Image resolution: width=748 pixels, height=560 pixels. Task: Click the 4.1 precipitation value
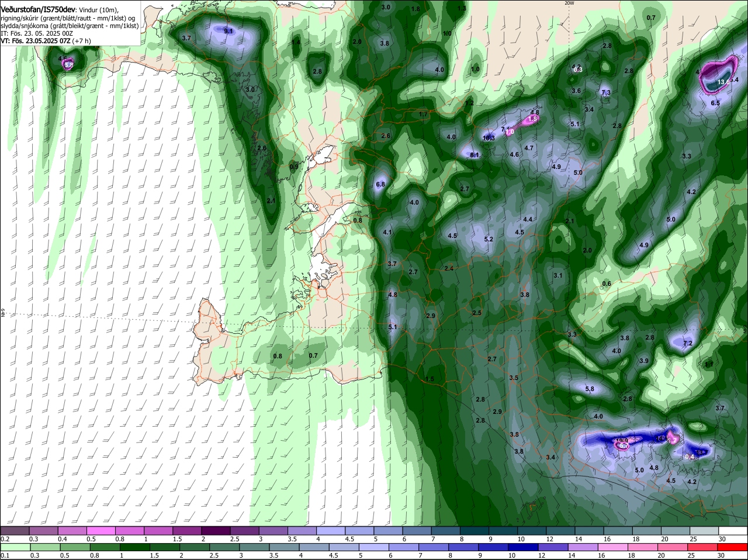coord(387,232)
